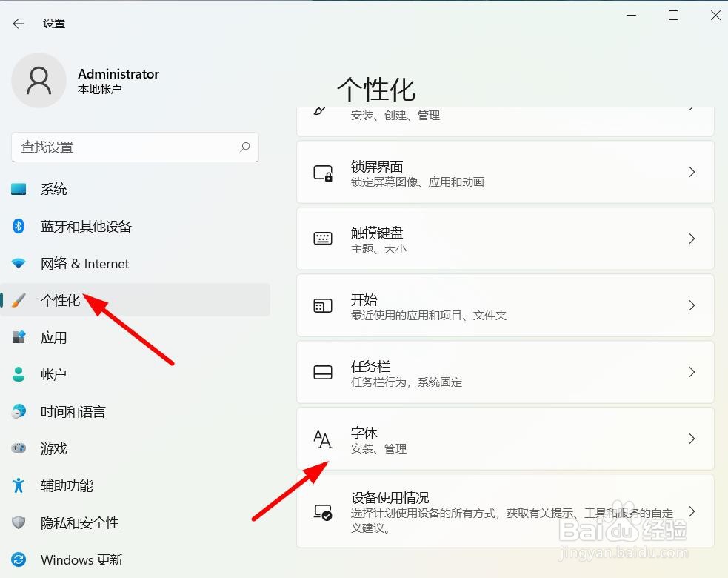Go to 游戏 settings
This screenshot has height=578, width=728.
click(135, 448)
